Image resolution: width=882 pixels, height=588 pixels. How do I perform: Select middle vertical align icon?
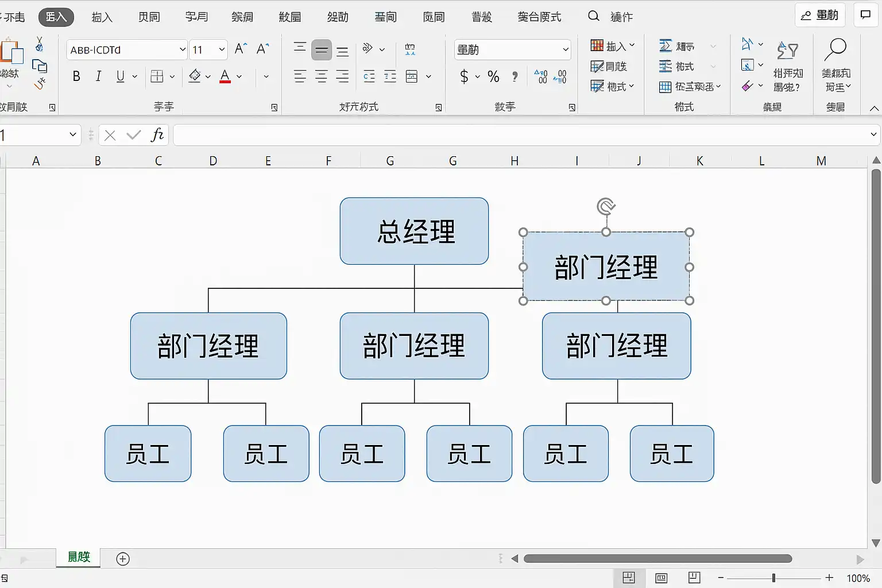[322, 50]
